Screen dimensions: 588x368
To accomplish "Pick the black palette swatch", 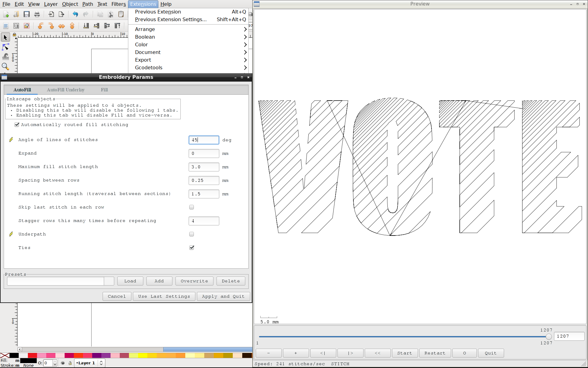I will tap(14, 355).
